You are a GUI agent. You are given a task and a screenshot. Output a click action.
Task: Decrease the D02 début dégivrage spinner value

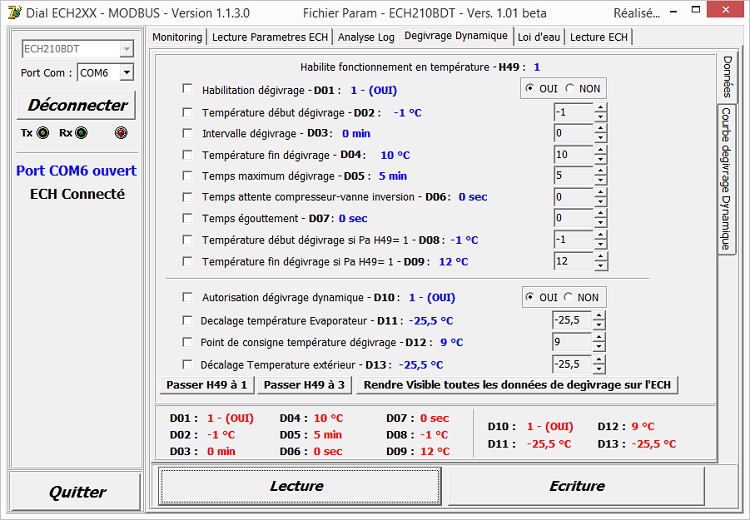coord(600,117)
